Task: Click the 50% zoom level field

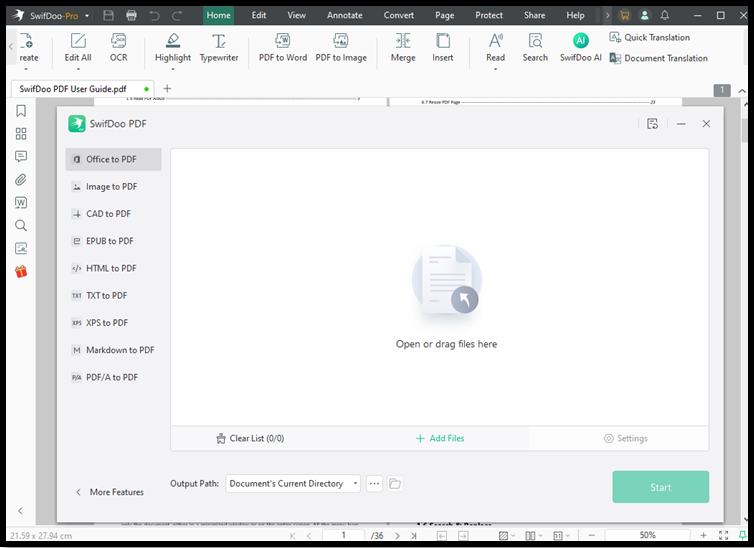Action: coord(647,535)
